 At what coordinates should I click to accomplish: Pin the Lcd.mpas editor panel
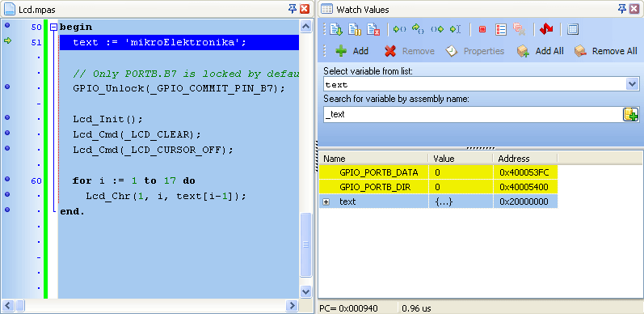293,9
